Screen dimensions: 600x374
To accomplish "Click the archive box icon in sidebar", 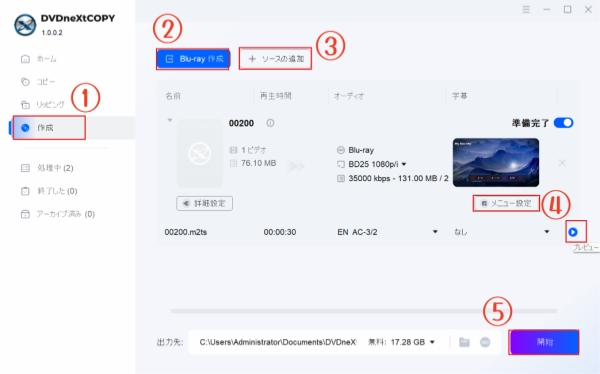I will point(25,214).
